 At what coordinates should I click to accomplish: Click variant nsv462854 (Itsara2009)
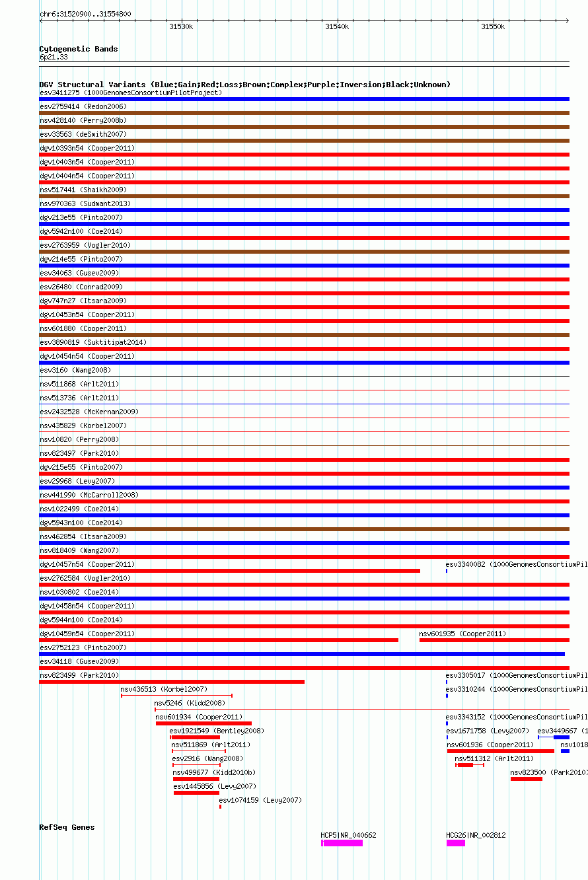[83, 536]
